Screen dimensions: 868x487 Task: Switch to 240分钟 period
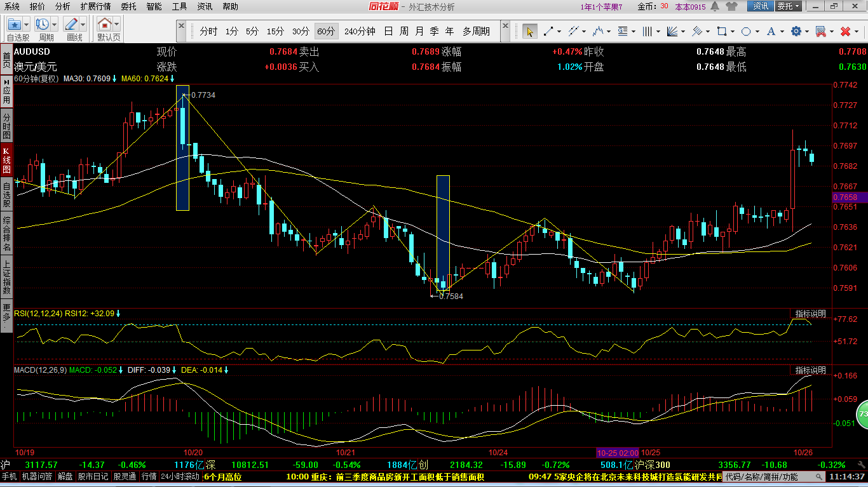coord(360,31)
